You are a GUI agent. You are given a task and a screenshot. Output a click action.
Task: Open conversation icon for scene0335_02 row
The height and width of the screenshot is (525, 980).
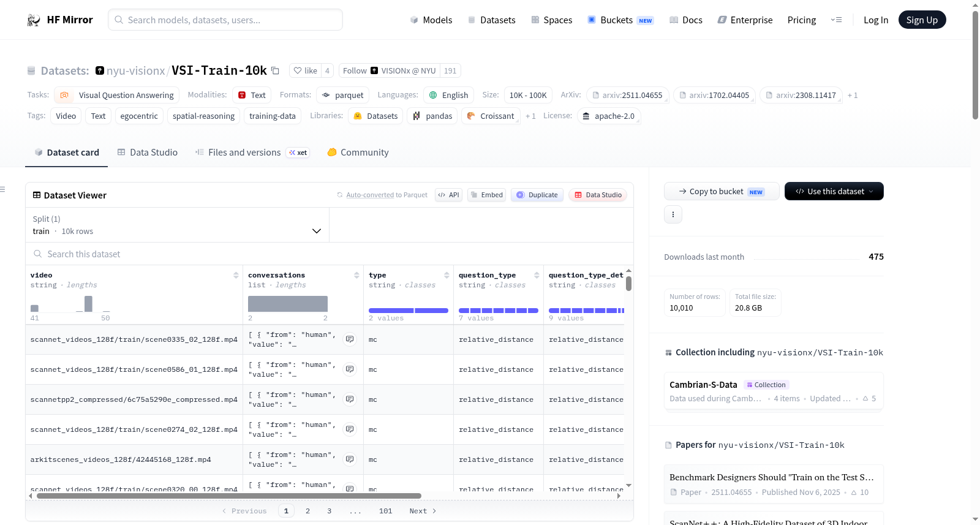coord(350,339)
